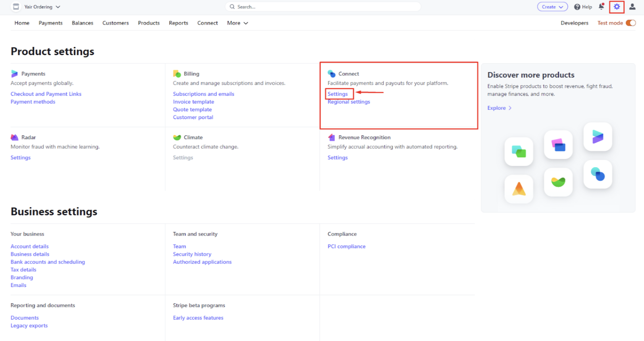
Task: Open PCI compliance
Action: pyautogui.click(x=346, y=247)
